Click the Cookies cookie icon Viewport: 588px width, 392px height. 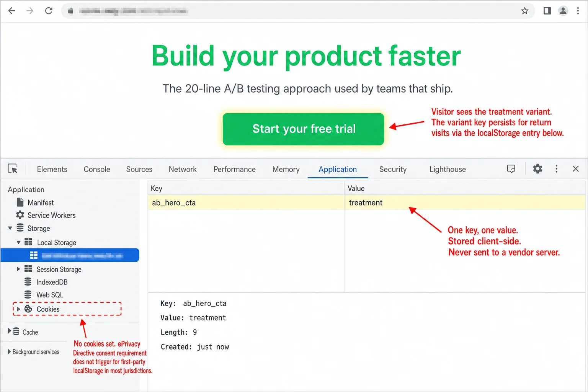(x=28, y=309)
